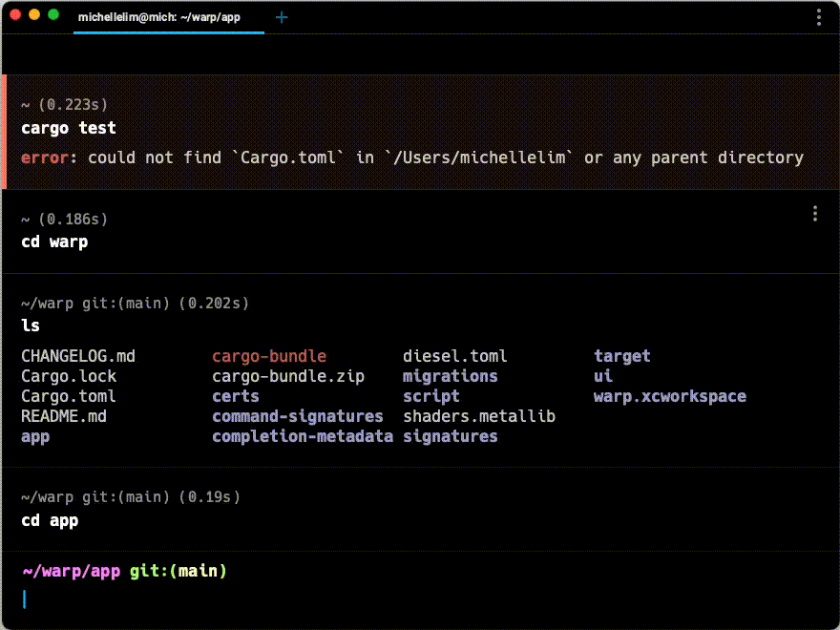Click the ~/warp/app prompt path
The height and width of the screenshot is (630, 840).
click(72, 571)
